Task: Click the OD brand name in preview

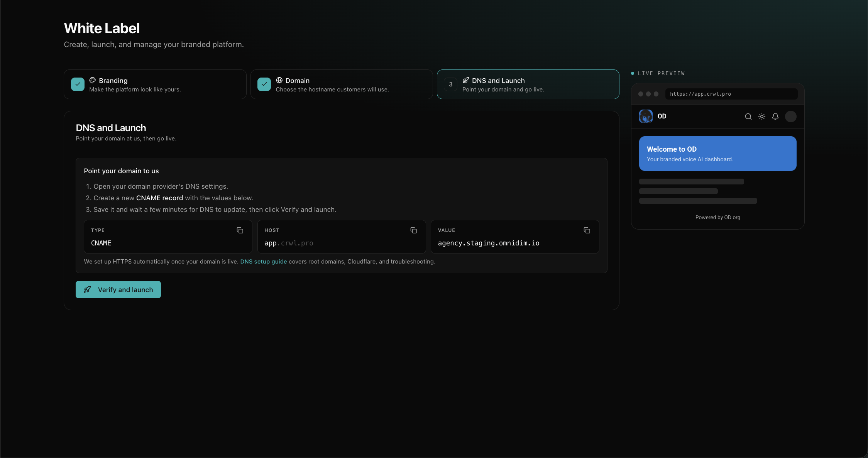Action: click(x=662, y=117)
